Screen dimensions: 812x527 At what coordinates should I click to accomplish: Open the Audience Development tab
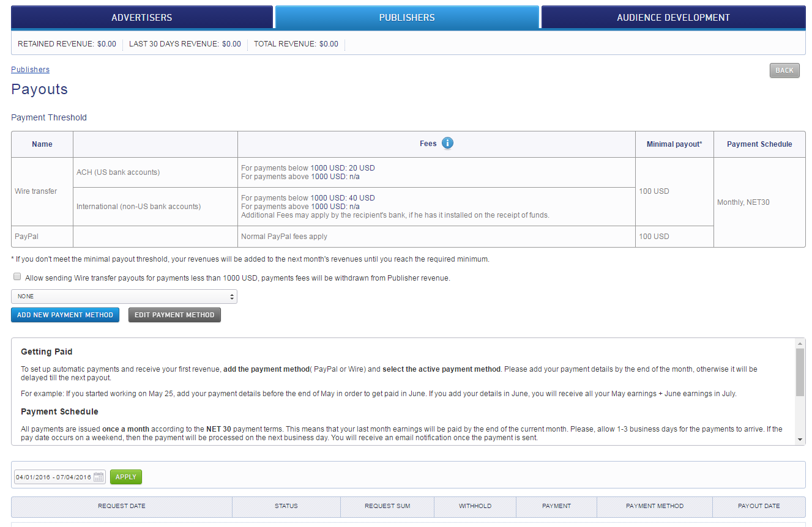coord(673,17)
